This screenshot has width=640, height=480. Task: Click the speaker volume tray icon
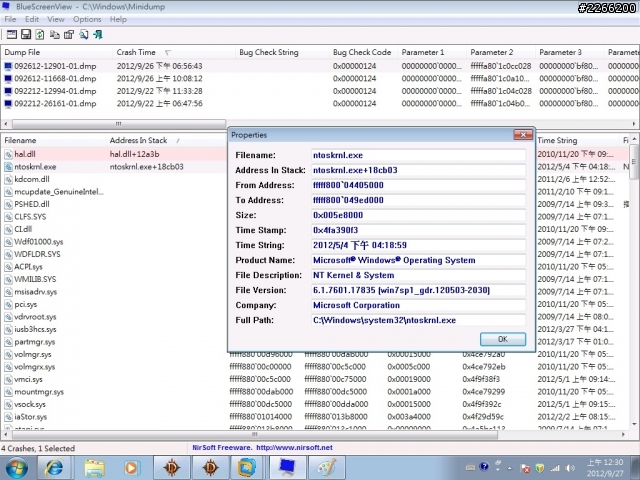click(571, 468)
